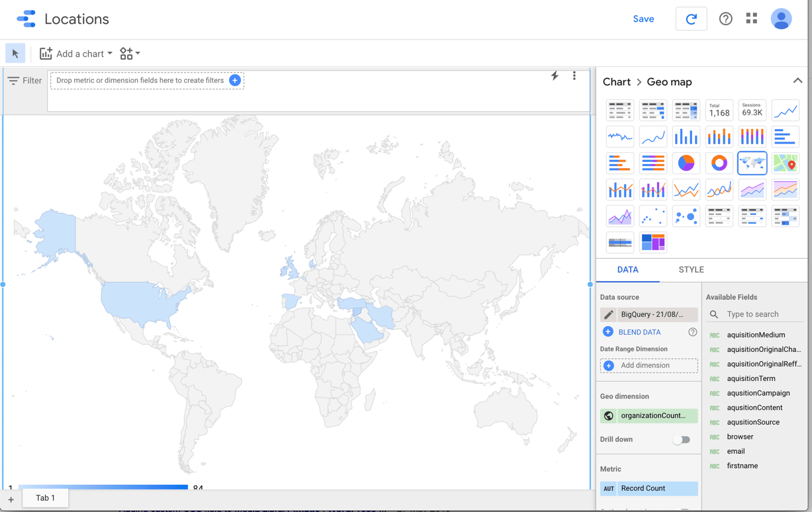This screenshot has height=512, width=812.
Task: Pick the bubble scatter chart icon
Action: coord(686,216)
